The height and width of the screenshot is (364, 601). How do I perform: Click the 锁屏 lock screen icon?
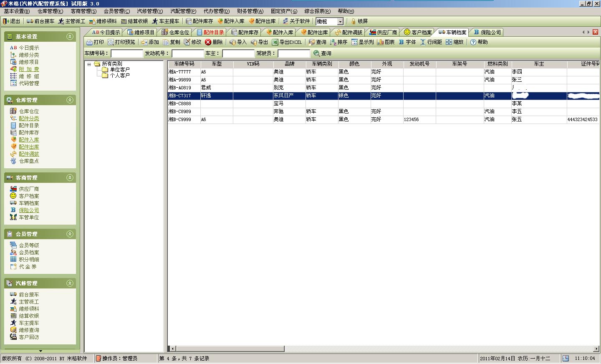359,21
